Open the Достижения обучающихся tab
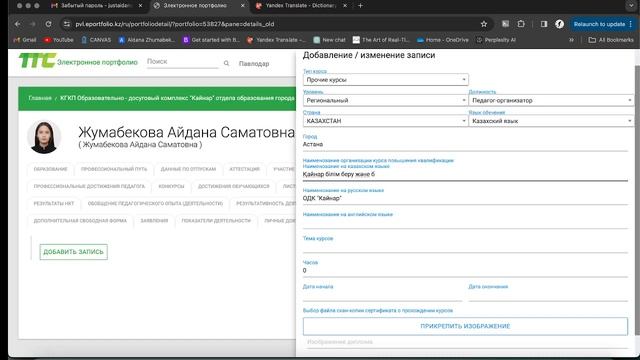 pyautogui.click(x=233, y=186)
